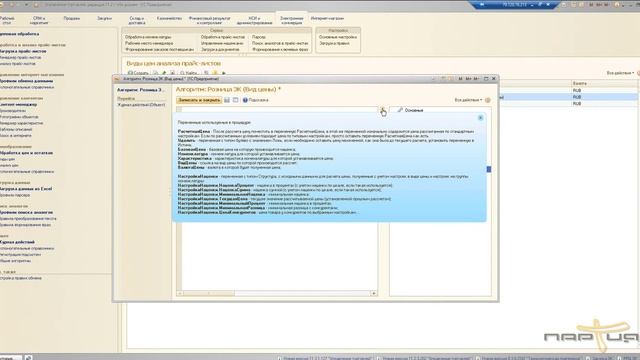Open НСИ и администрирование section

pos(254,20)
